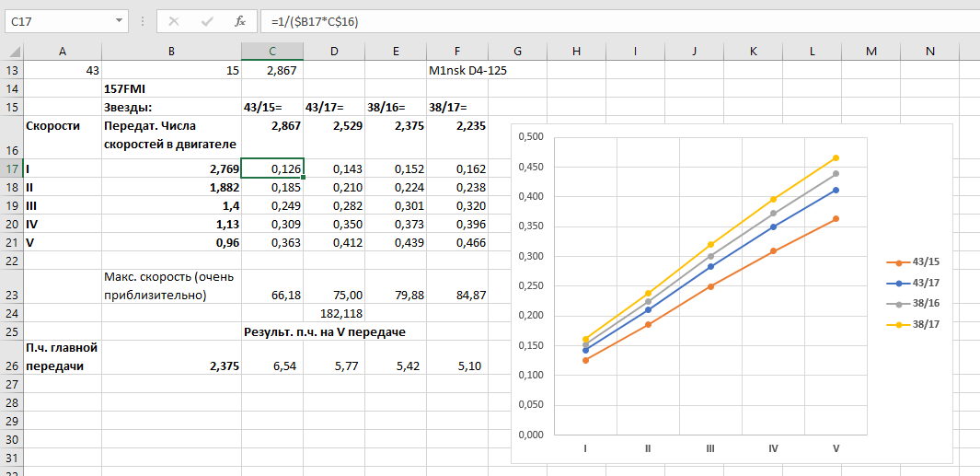Click the orange 43/15 legend marker
This screenshot has height=476, width=980.
click(899, 263)
